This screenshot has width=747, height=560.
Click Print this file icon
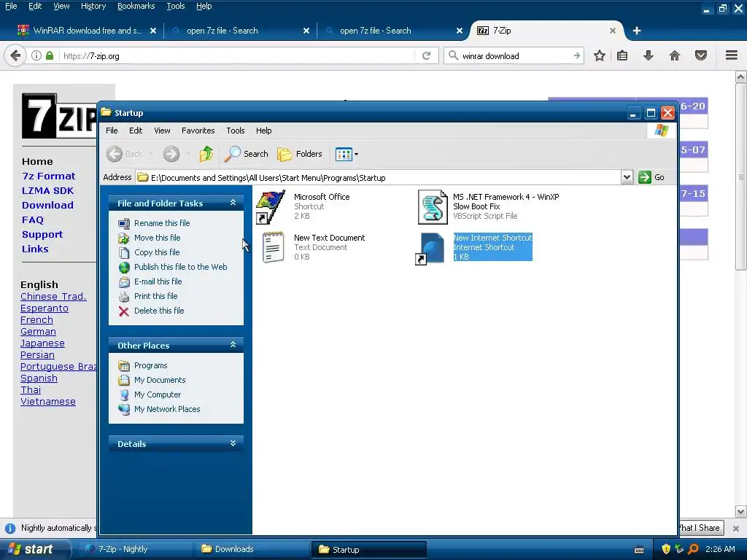click(x=124, y=297)
